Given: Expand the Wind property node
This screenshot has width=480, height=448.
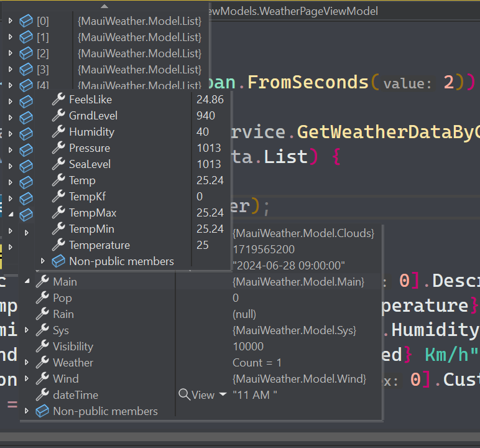Looking at the screenshot, I should point(27,379).
